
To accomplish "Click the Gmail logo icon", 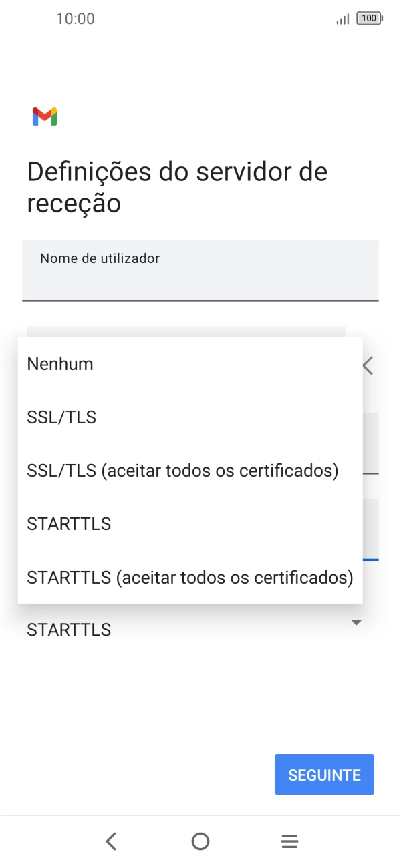I will pos(44,116).
